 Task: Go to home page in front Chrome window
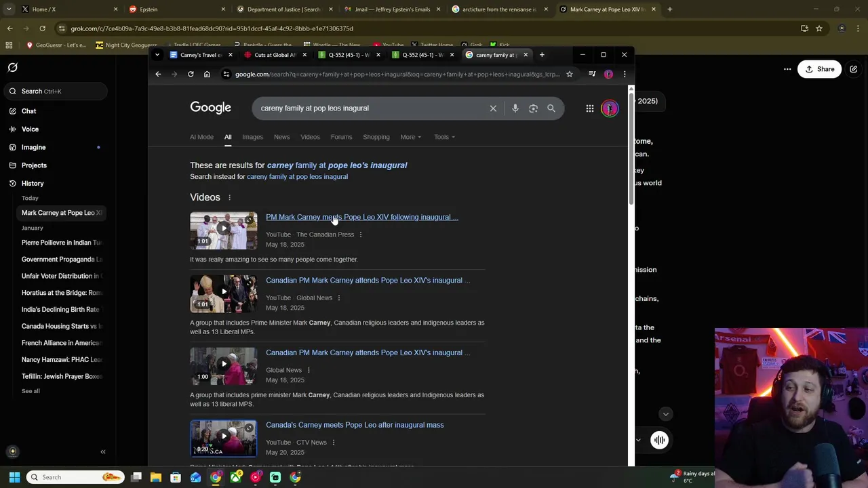[207, 74]
